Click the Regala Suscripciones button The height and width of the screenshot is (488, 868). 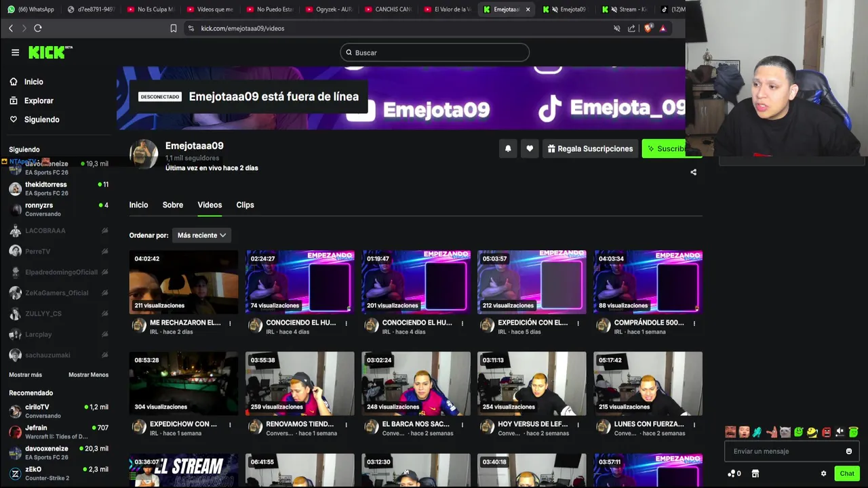(590, 148)
